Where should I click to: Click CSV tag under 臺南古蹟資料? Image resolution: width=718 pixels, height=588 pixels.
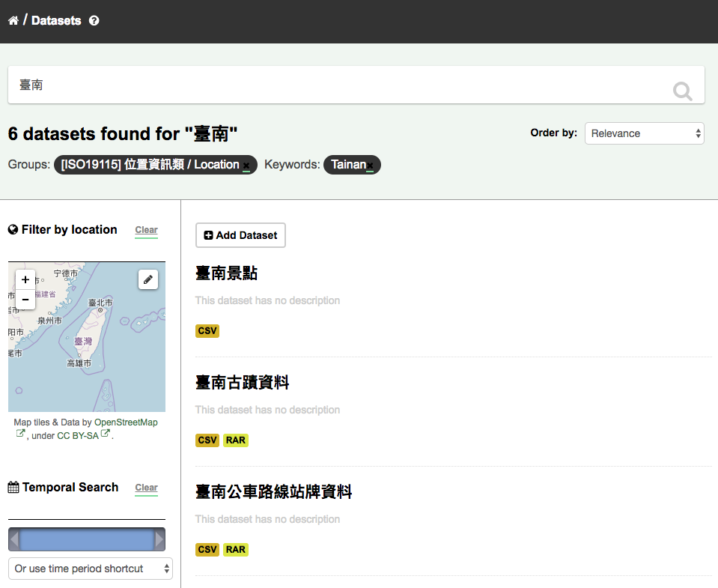pyautogui.click(x=207, y=440)
